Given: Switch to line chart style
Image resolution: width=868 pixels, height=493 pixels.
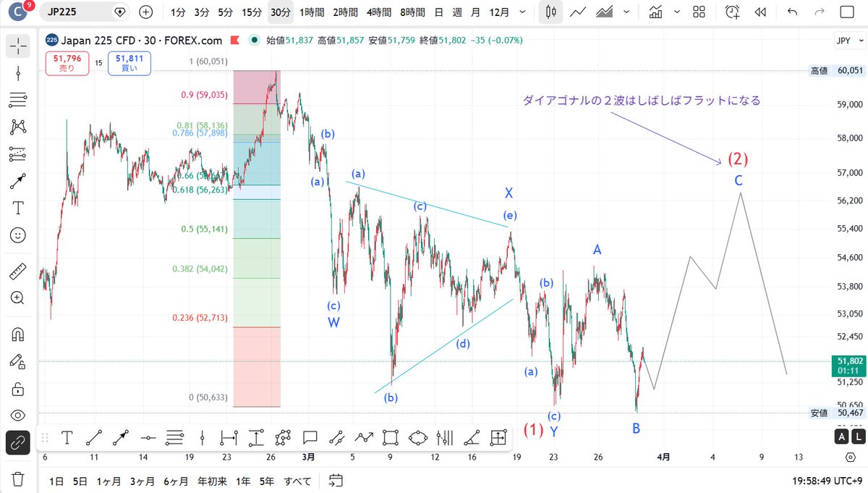Looking at the screenshot, I should tap(578, 12).
